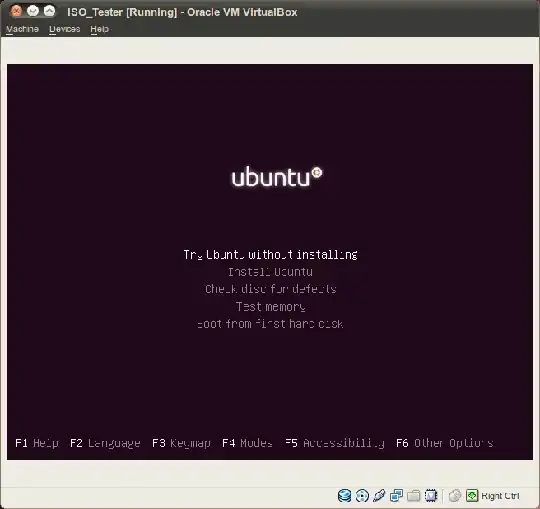Click the USB devices status icon

[379, 496]
